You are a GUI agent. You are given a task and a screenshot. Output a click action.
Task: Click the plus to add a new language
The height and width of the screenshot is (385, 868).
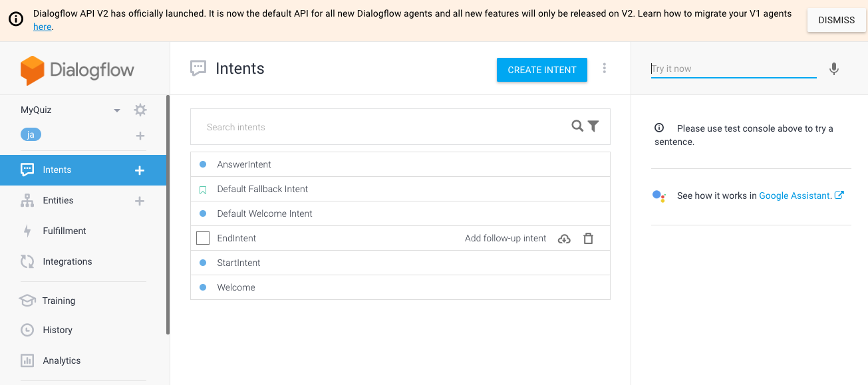coord(140,135)
